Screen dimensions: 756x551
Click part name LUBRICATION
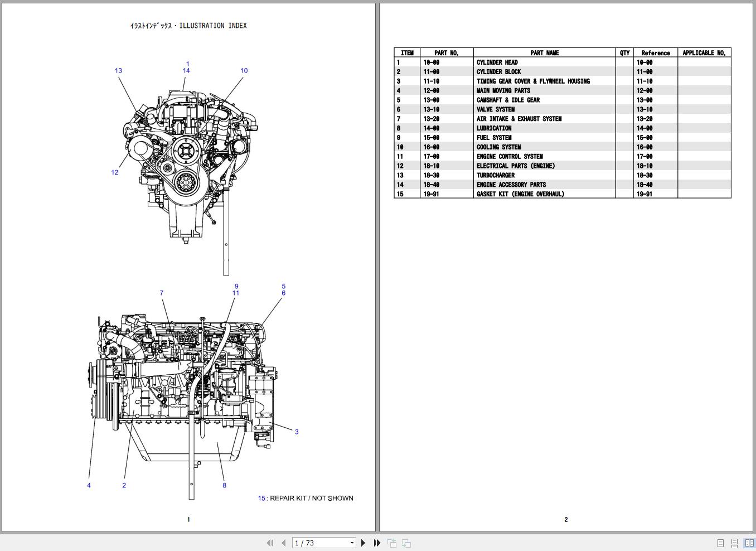tap(494, 128)
